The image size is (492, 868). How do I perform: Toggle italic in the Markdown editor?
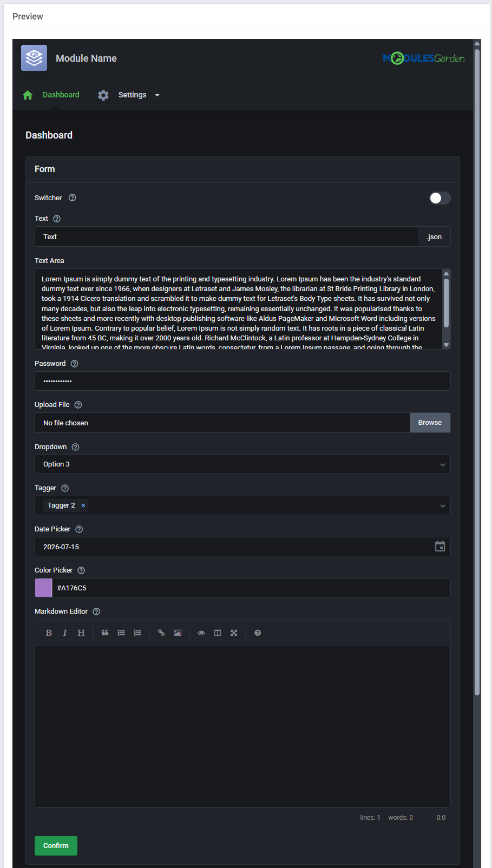coord(65,633)
